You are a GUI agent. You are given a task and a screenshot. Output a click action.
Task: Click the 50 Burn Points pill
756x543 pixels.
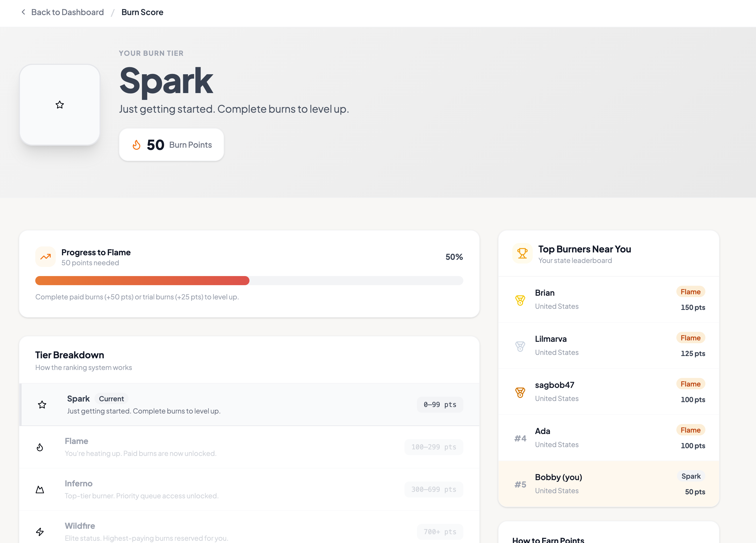tap(171, 145)
